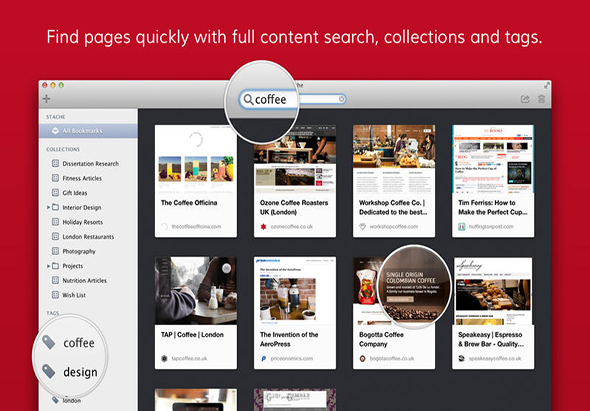Open the London Restaurants collection

[x=88, y=237]
